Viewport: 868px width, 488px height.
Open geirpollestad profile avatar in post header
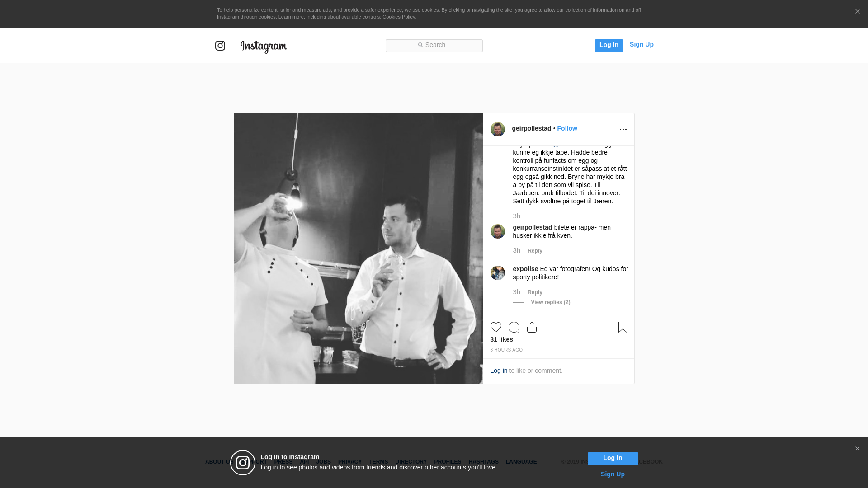point(498,129)
